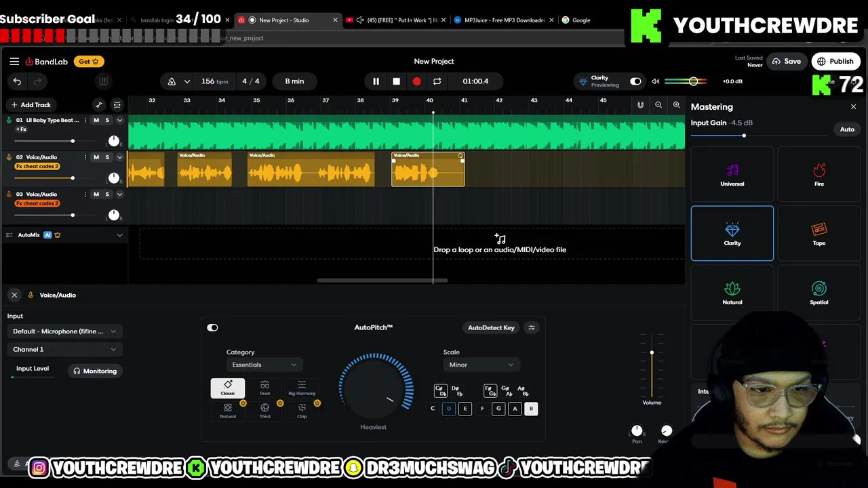
Task: Zoom in the timeline
Action: (676, 104)
